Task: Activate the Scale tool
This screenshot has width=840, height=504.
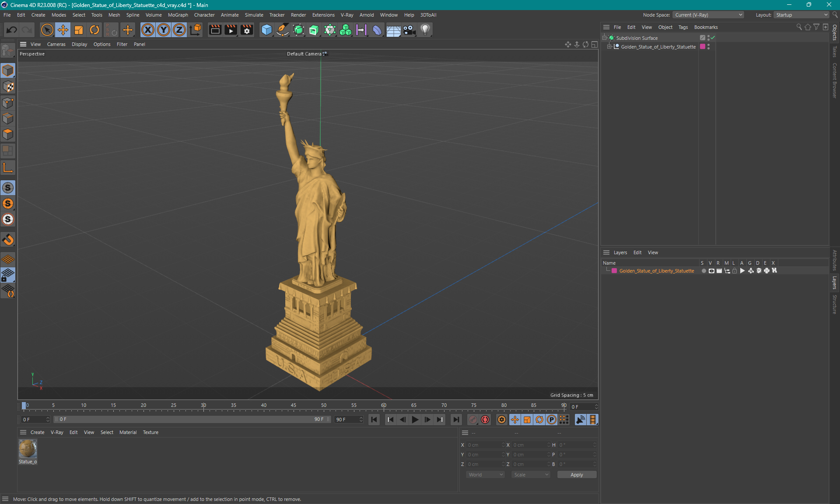Action: [79, 30]
